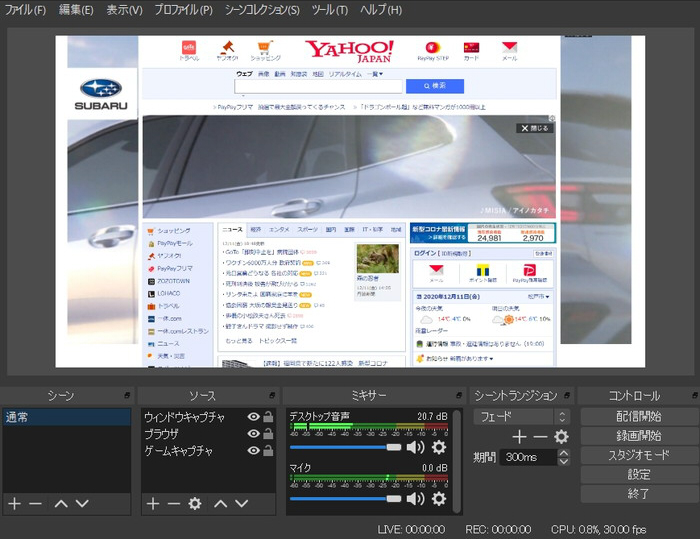Open the ツール(T) menu
700x539 pixels.
(x=329, y=10)
